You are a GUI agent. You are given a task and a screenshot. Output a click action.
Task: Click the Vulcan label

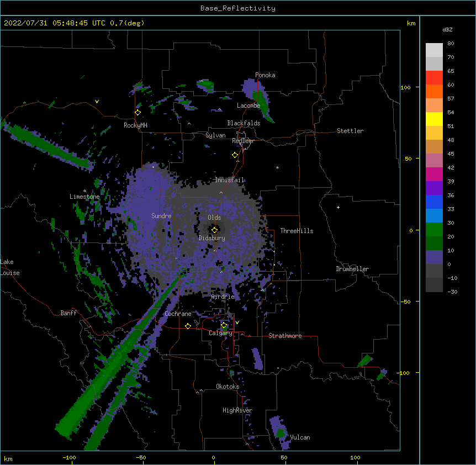pos(300,437)
